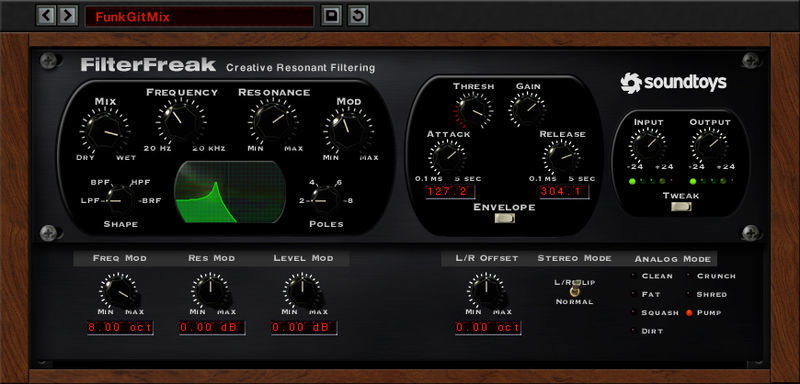This screenshot has width=800, height=384.
Task: Click the L/R Offset knob
Action: [x=486, y=291]
